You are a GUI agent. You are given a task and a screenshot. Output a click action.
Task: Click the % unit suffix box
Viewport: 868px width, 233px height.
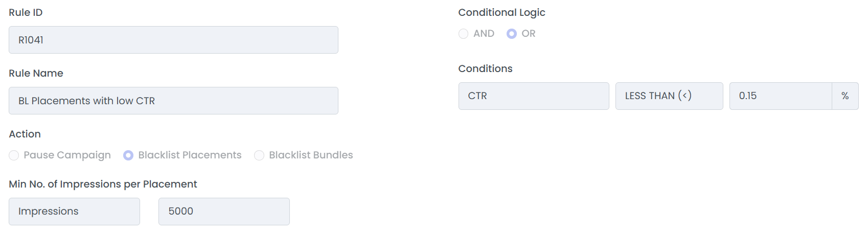point(845,96)
